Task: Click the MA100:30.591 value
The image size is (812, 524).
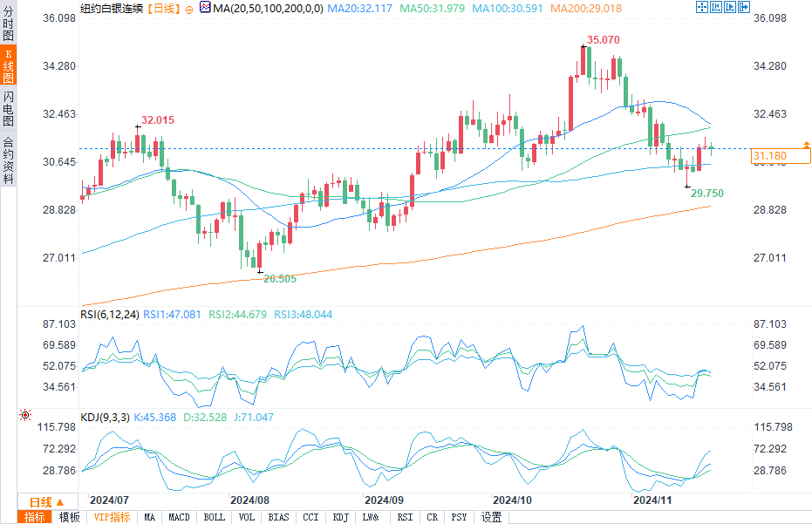Action: tap(508, 9)
